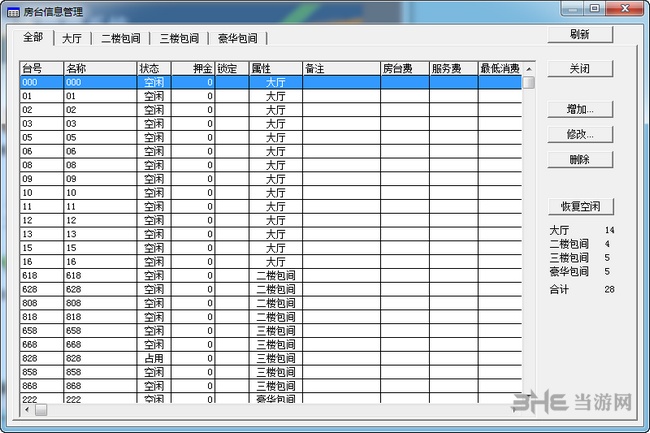This screenshot has height=433, width=650.
Task: Select the row with 台号 11
Action: point(271,206)
